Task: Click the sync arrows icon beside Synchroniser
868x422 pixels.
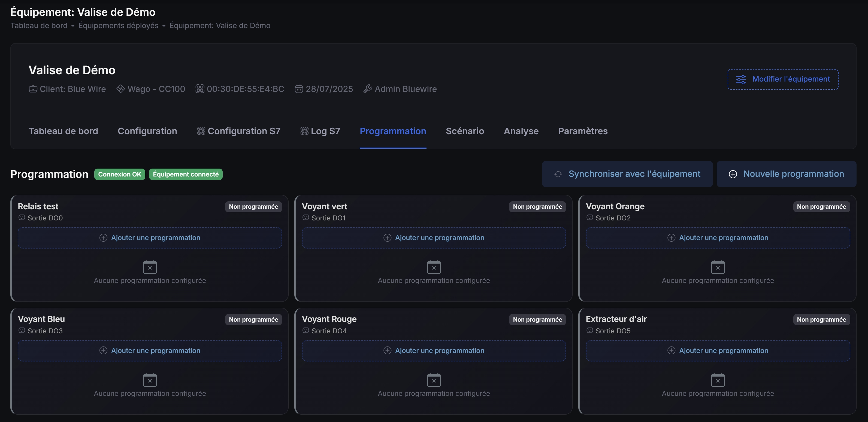Action: click(558, 174)
